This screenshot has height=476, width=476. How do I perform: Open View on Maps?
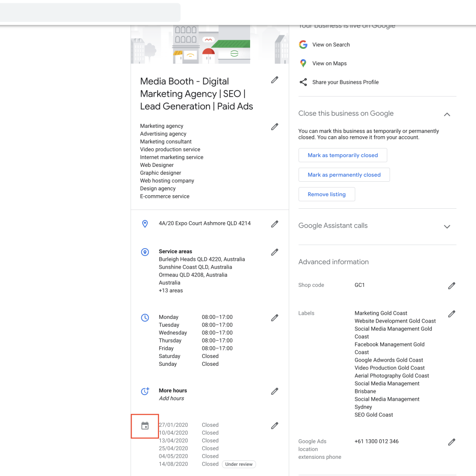pyautogui.click(x=329, y=63)
